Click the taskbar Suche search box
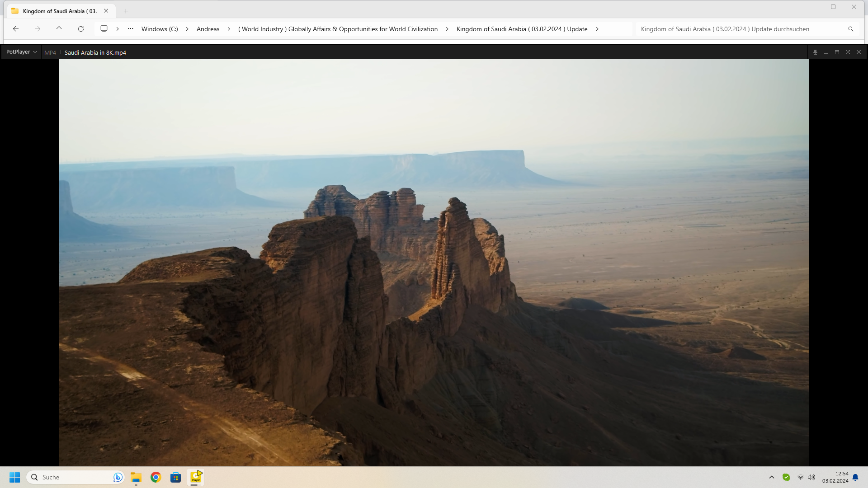868x488 pixels. [x=75, y=477]
